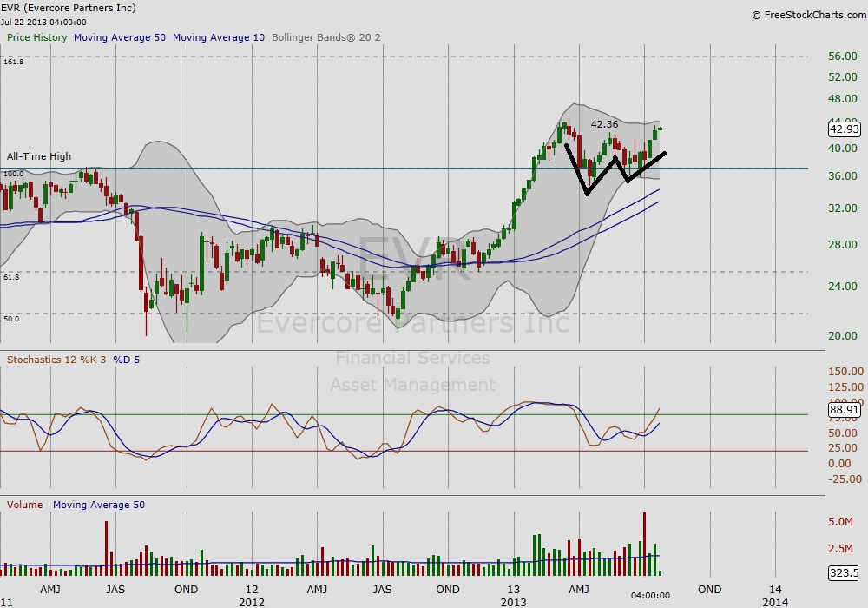868x608 pixels.
Task: Click the 2.5M volume axis label
Action: [840, 549]
